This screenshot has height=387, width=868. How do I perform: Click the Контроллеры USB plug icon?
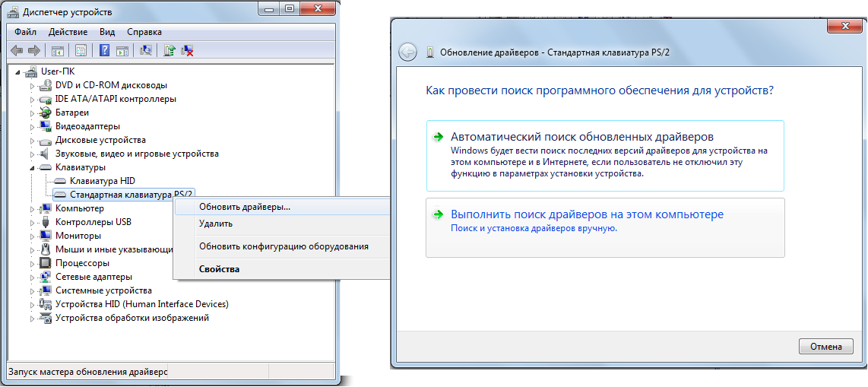pos(46,222)
